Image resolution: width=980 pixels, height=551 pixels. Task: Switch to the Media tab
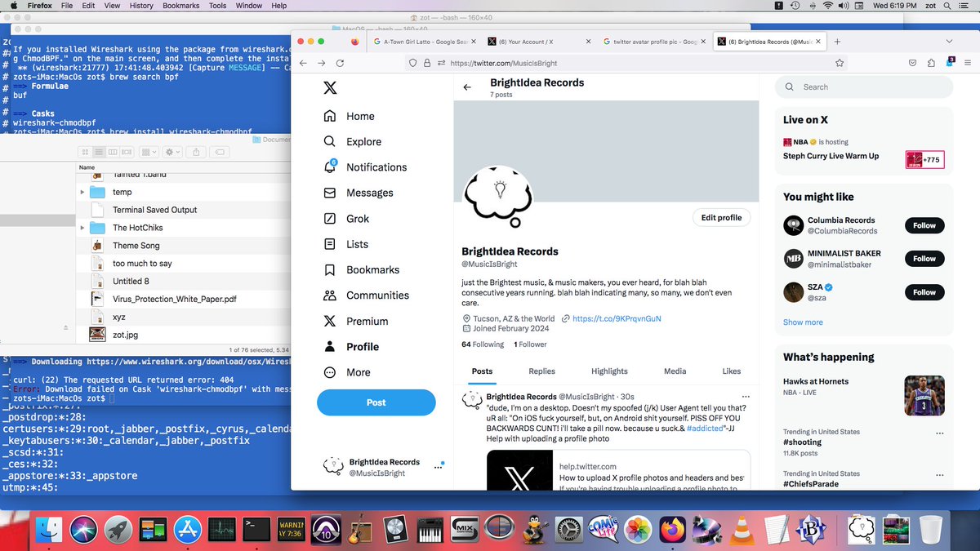(675, 371)
